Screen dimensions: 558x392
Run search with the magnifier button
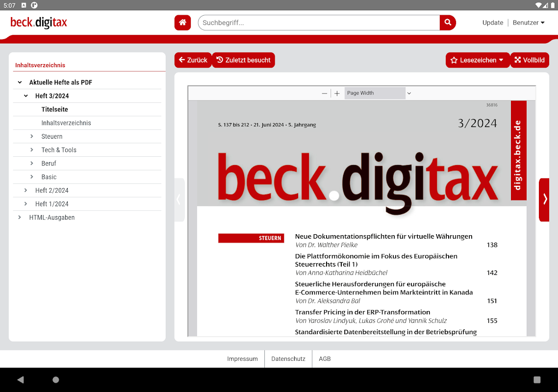point(448,23)
